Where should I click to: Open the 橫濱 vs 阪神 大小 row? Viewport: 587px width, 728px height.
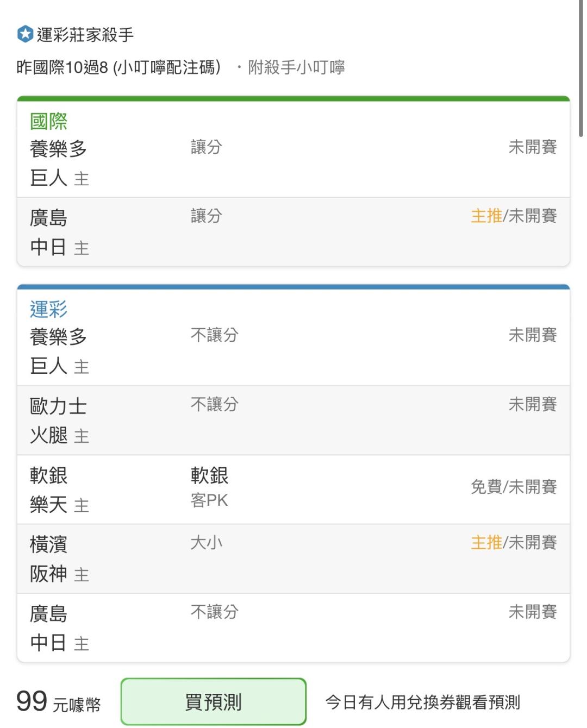coord(293,558)
